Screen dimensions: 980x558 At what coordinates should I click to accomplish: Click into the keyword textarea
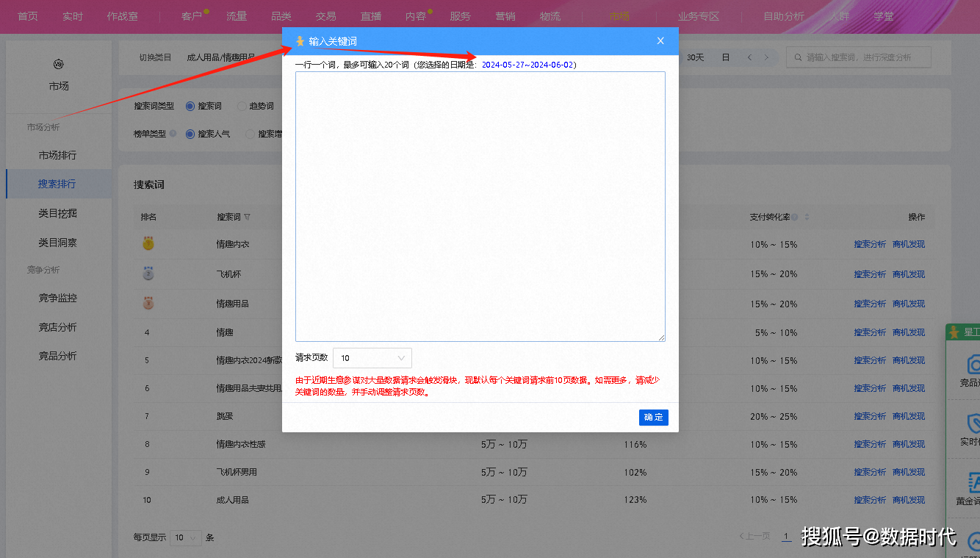(x=480, y=207)
